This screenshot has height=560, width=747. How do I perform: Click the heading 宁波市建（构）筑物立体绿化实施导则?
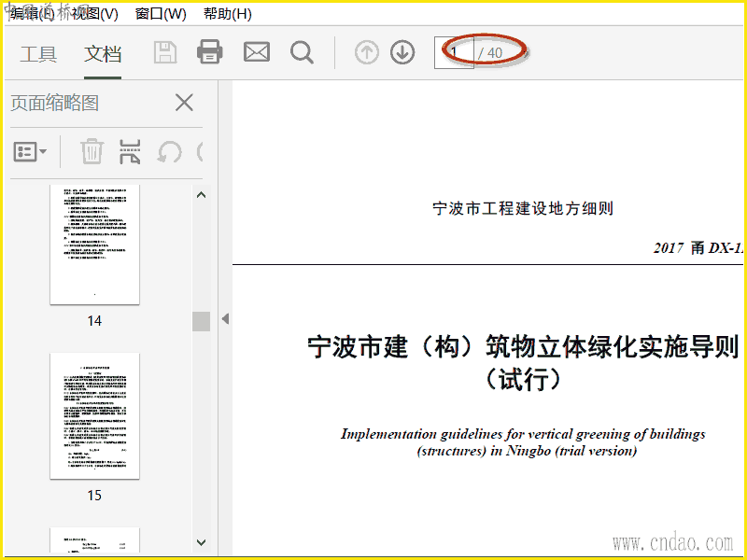click(x=523, y=346)
